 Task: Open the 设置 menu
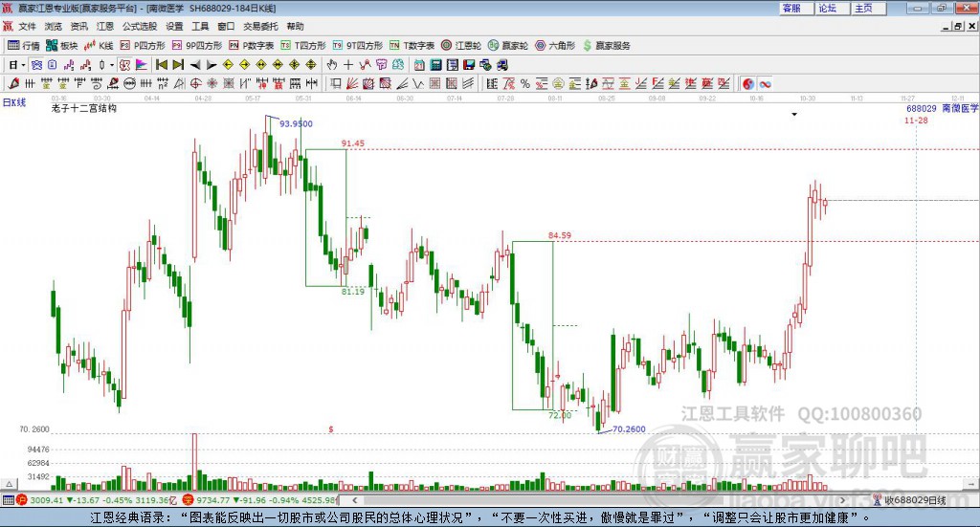(174, 26)
